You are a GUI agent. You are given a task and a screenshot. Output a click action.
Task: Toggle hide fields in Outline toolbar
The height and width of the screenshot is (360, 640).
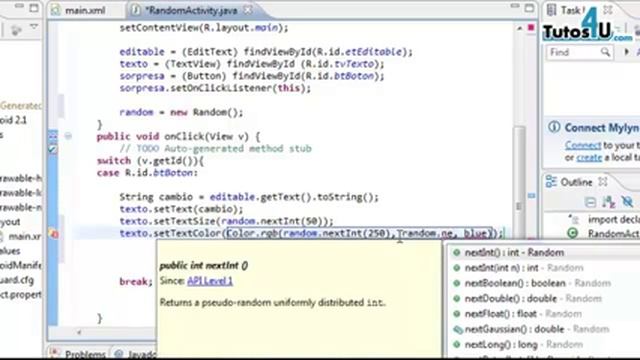627,202
